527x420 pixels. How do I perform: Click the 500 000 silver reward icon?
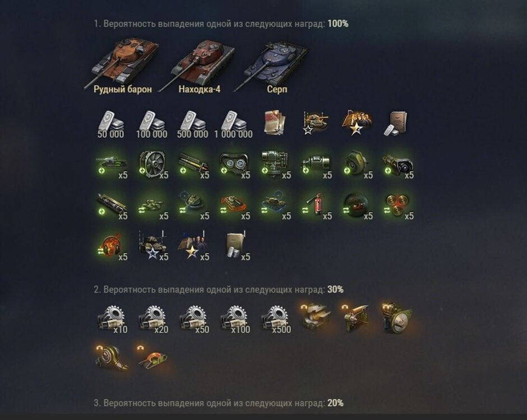193,124
